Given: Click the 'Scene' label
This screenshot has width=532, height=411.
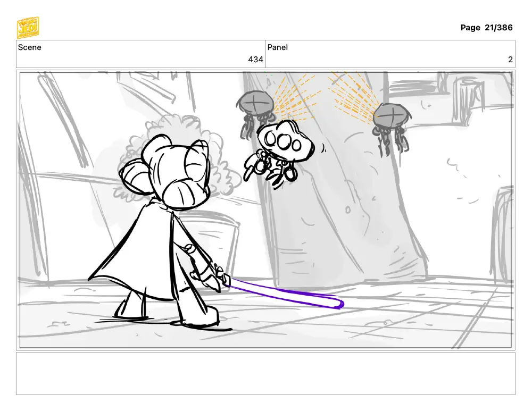Looking at the screenshot, I should (x=29, y=47).
